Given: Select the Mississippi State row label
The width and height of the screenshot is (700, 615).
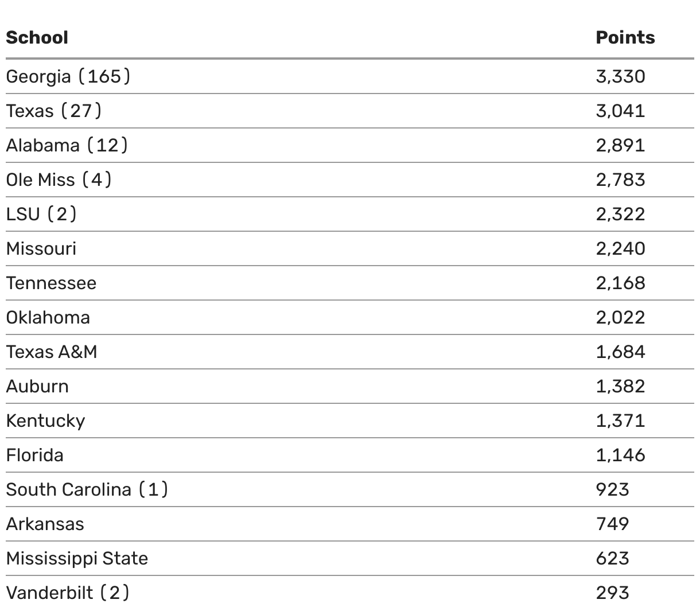Looking at the screenshot, I should click(x=77, y=558).
